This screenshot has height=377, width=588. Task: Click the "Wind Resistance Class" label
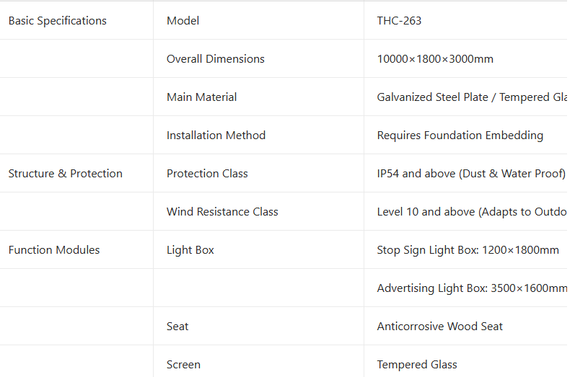(222, 212)
